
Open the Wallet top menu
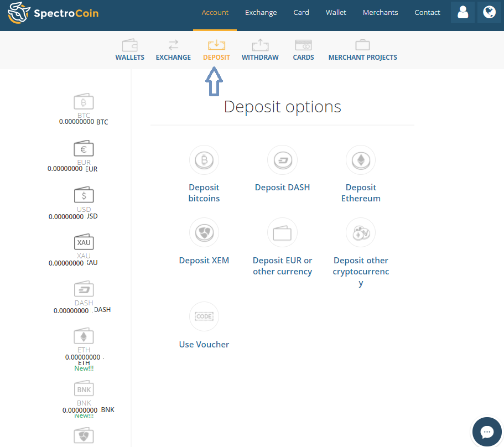336,13
